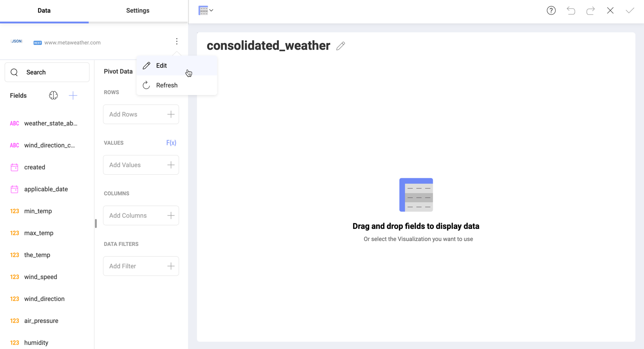Image resolution: width=644 pixels, height=349 pixels.
Task: Click the magnifier icon in the search box
Action: 14,72
